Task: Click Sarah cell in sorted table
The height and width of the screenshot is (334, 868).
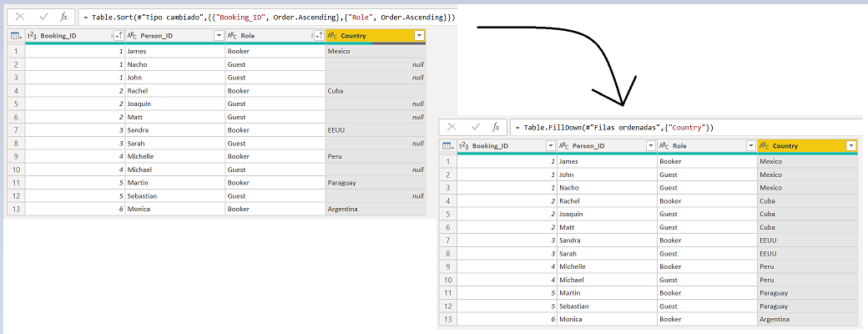Action: [175, 143]
